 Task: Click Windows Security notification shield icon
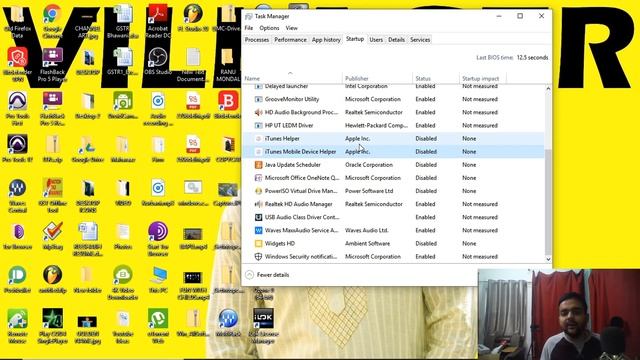point(258,257)
